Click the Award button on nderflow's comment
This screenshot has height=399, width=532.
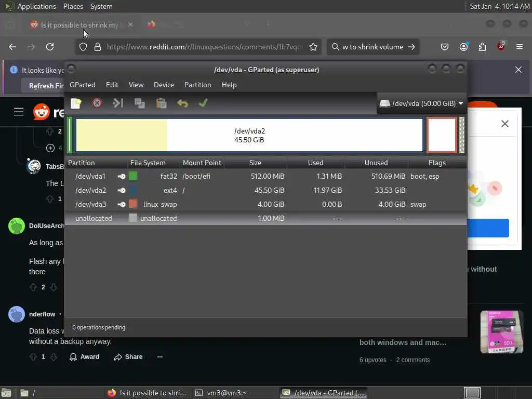85,357
